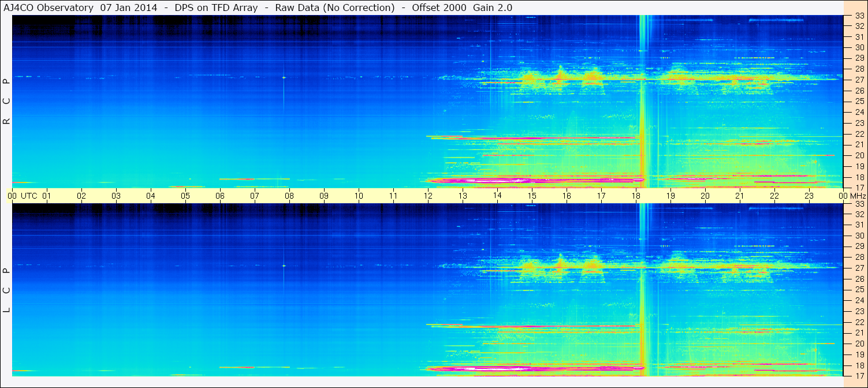Screen dimensions: 868x388
Task: Select the 06 hour mark on time axis
Action: tap(220, 196)
